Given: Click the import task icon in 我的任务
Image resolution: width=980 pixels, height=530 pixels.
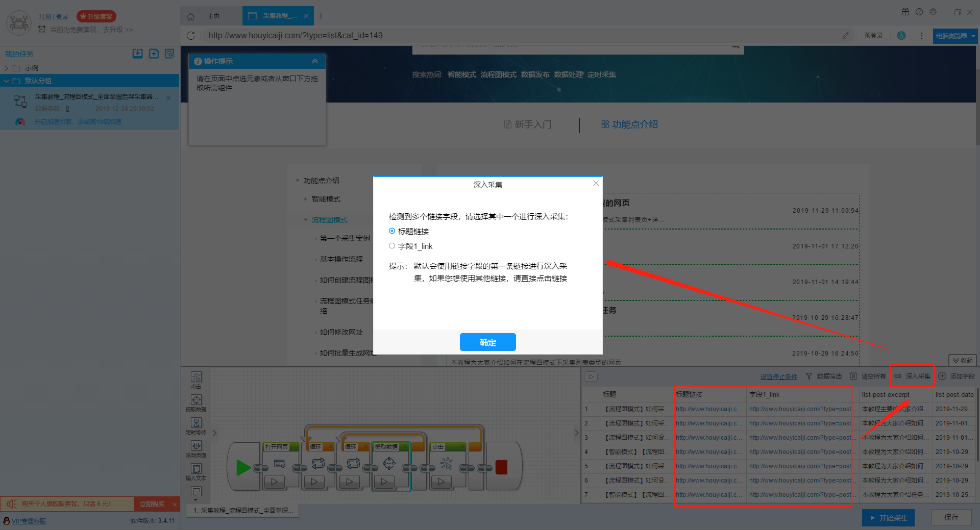Looking at the screenshot, I should pos(137,54).
